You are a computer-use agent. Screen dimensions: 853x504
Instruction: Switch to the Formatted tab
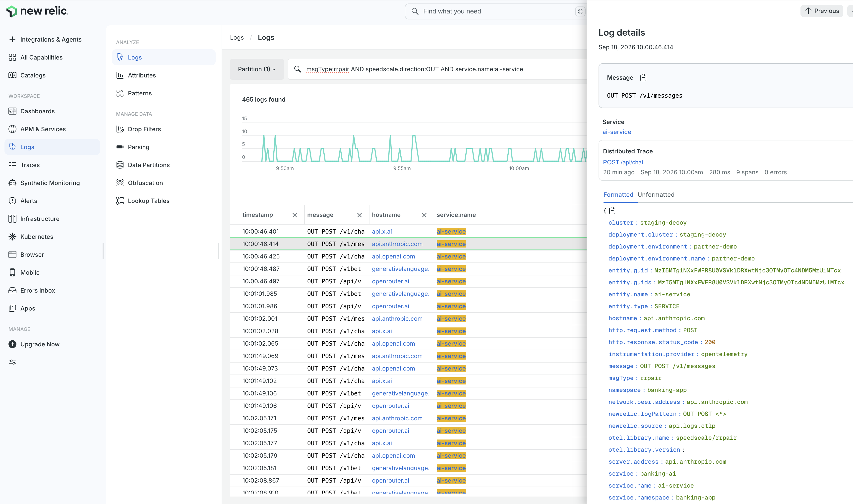coord(618,195)
